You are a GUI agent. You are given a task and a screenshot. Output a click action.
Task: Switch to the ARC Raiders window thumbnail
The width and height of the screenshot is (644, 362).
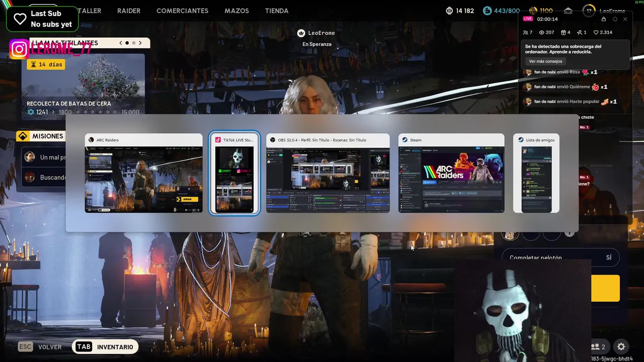coord(143,173)
